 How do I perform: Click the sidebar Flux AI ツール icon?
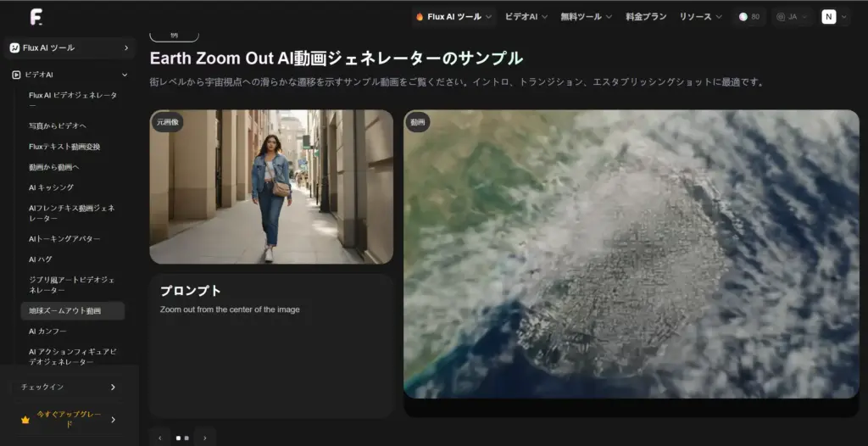pyautogui.click(x=14, y=47)
